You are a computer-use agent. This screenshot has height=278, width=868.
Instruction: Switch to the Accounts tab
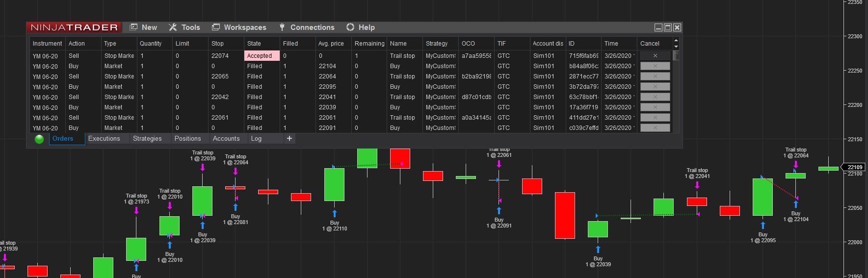click(x=226, y=139)
